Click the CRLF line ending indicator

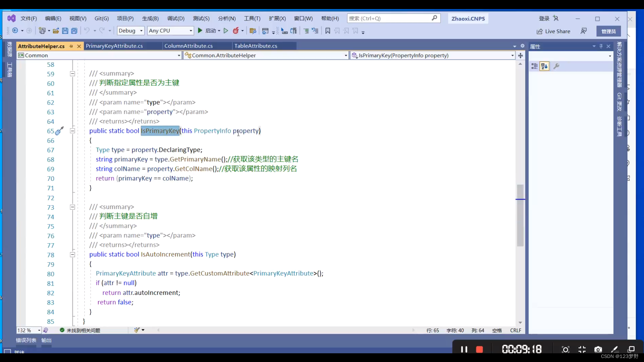click(x=516, y=330)
